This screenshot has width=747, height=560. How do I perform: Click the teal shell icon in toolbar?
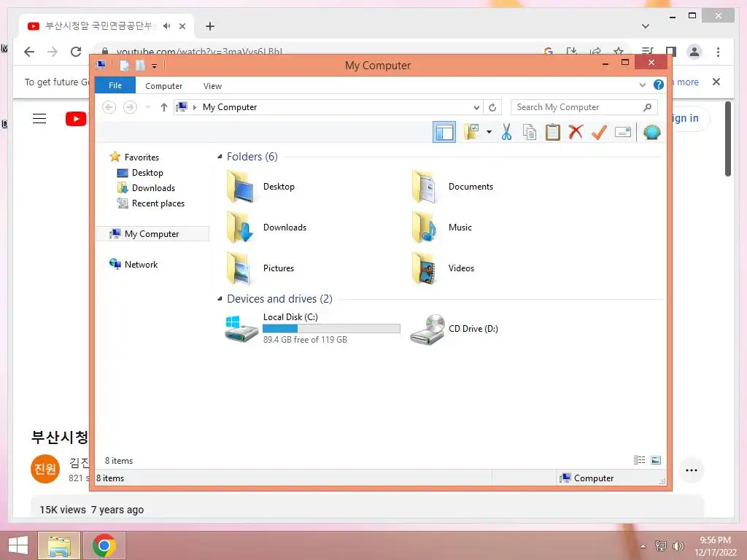[651, 132]
